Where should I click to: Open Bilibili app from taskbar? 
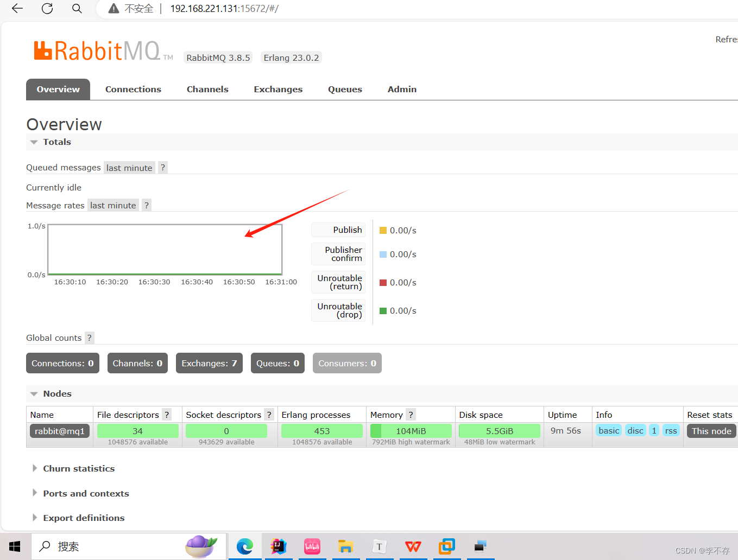(x=312, y=546)
